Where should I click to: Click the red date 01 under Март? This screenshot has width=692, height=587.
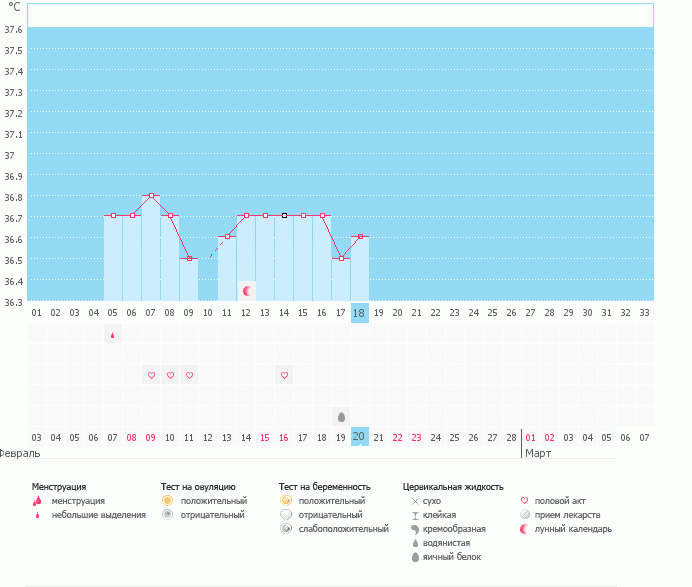530,437
